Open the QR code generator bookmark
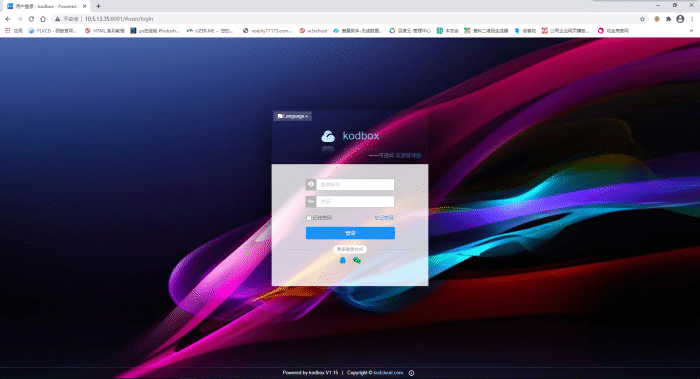700x379 pixels. [486, 31]
